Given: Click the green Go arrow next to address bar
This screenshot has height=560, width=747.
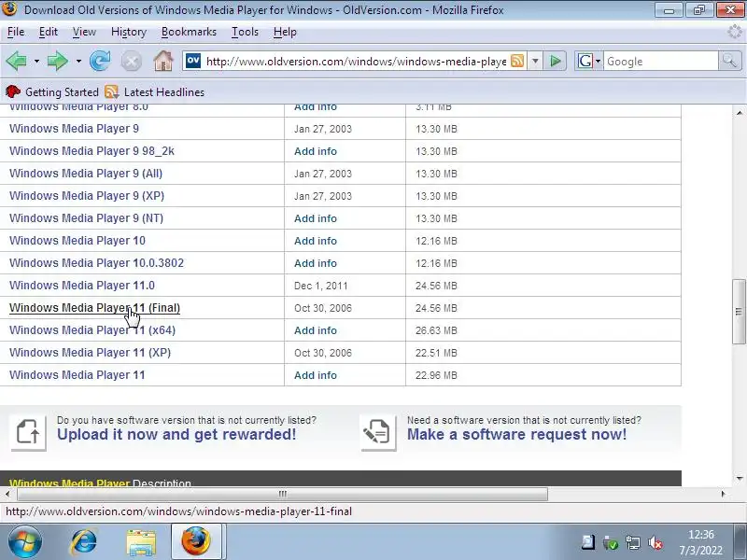Looking at the screenshot, I should (x=555, y=61).
